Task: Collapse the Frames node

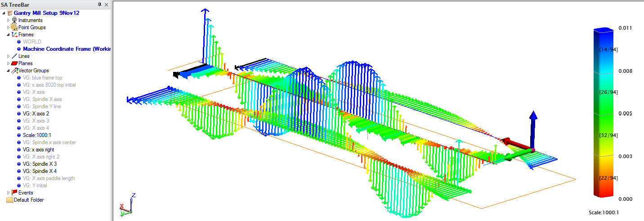Action: 9,35
